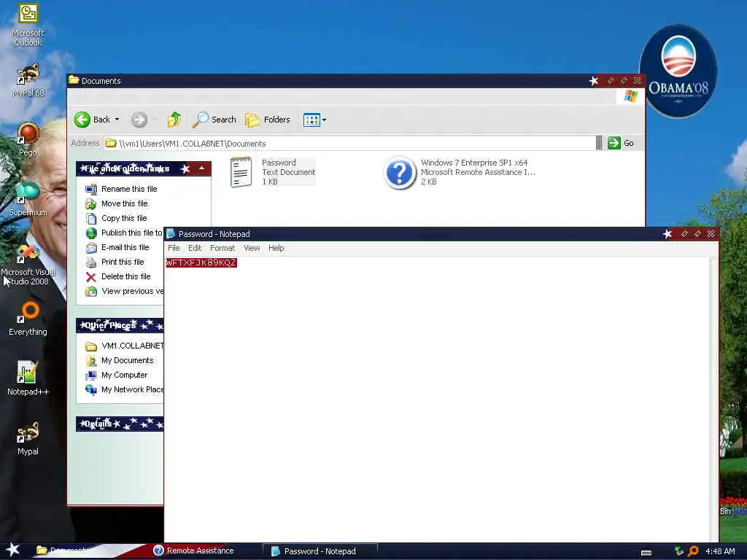Click the address bar path field
This screenshot has width=747, height=560.
coord(349,144)
